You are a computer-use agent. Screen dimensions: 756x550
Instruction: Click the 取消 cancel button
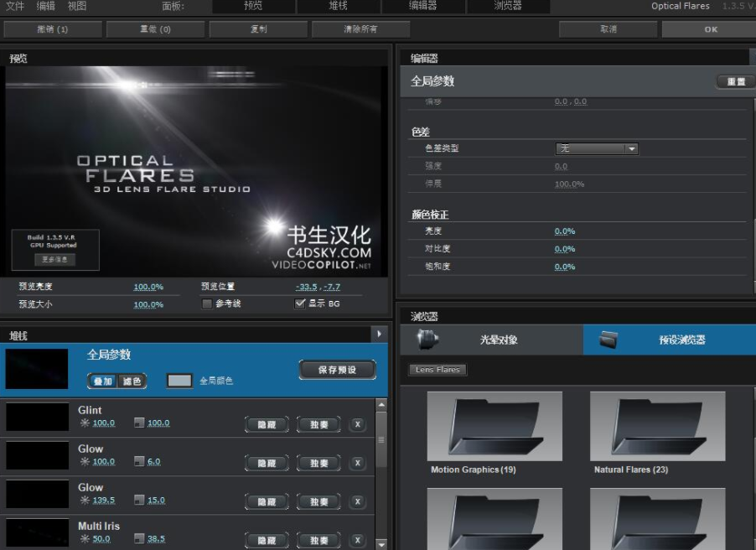[x=608, y=29]
